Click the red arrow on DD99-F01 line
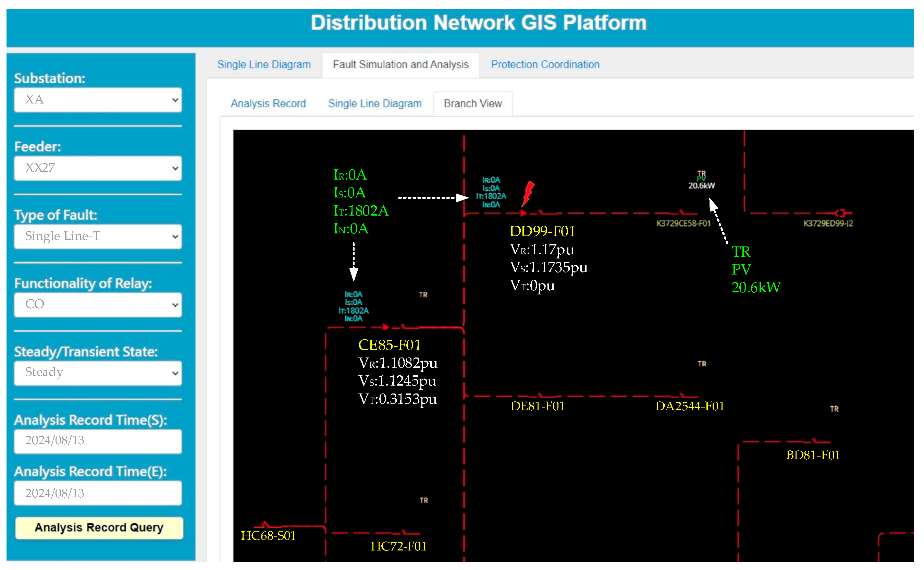Image resolution: width=924 pixels, height=570 pixels. pyautogui.click(x=524, y=214)
